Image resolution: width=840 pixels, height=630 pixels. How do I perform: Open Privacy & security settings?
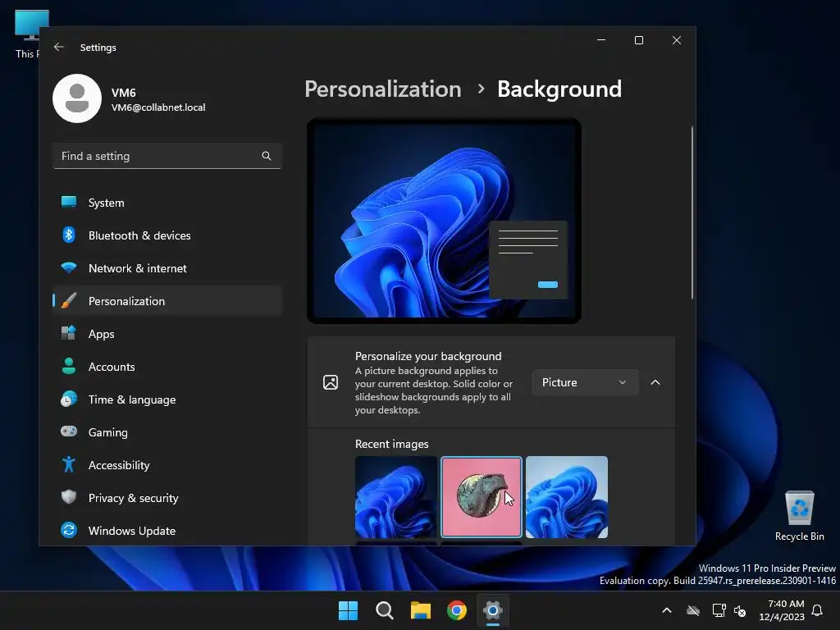(167, 498)
